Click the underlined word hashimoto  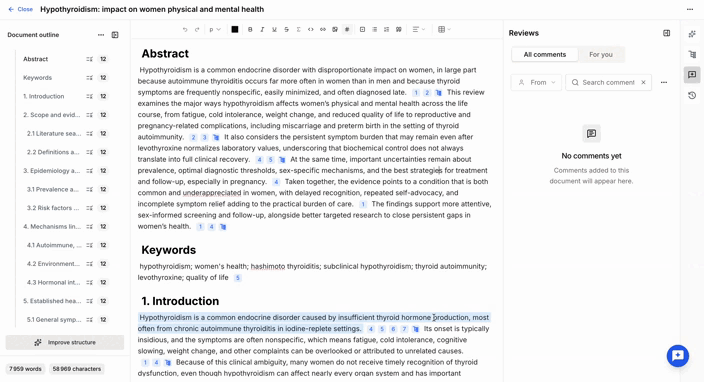[x=268, y=267]
